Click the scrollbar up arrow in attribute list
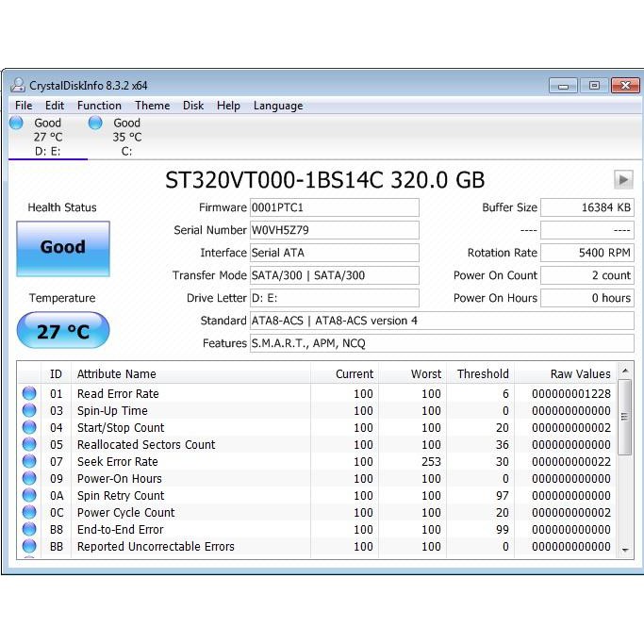 coord(625,372)
